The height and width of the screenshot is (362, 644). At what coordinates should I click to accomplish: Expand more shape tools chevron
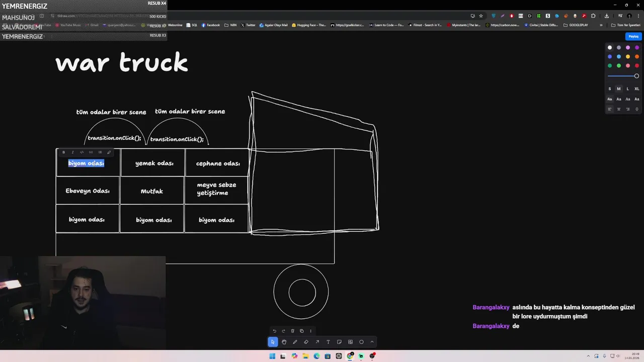(372, 342)
